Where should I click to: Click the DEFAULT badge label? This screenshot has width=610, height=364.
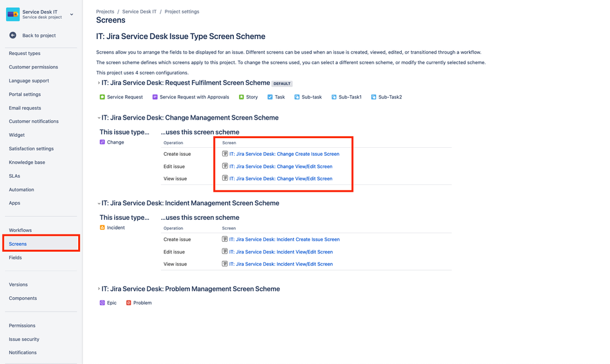[x=281, y=83]
